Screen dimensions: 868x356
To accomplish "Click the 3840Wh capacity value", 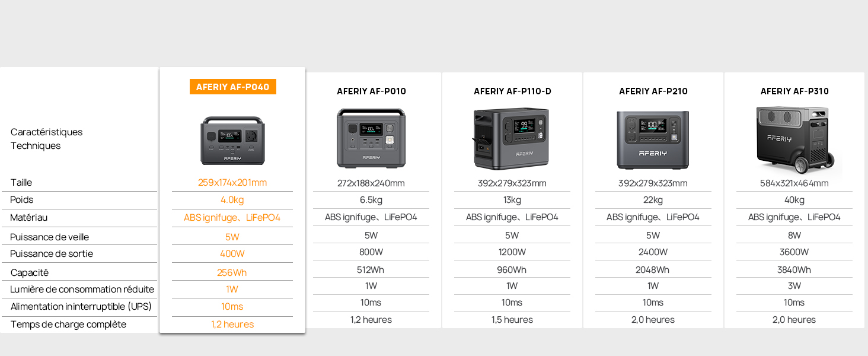I will (794, 270).
